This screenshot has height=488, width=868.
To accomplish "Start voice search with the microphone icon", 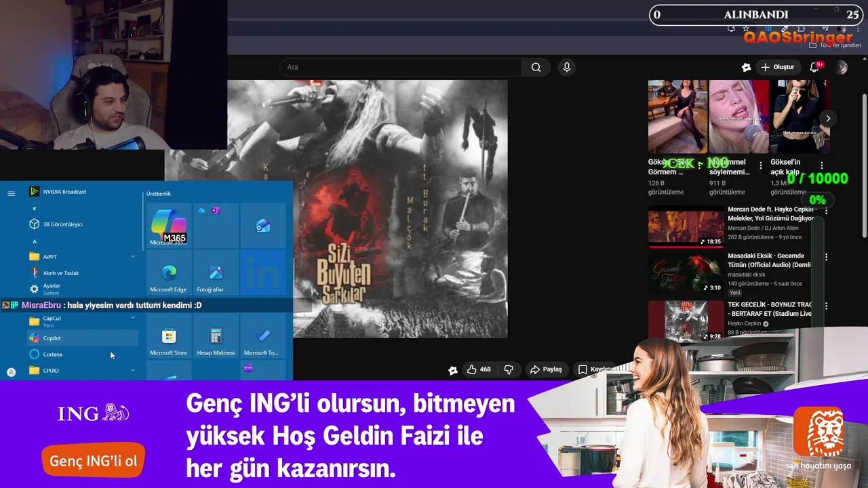I will click(567, 67).
